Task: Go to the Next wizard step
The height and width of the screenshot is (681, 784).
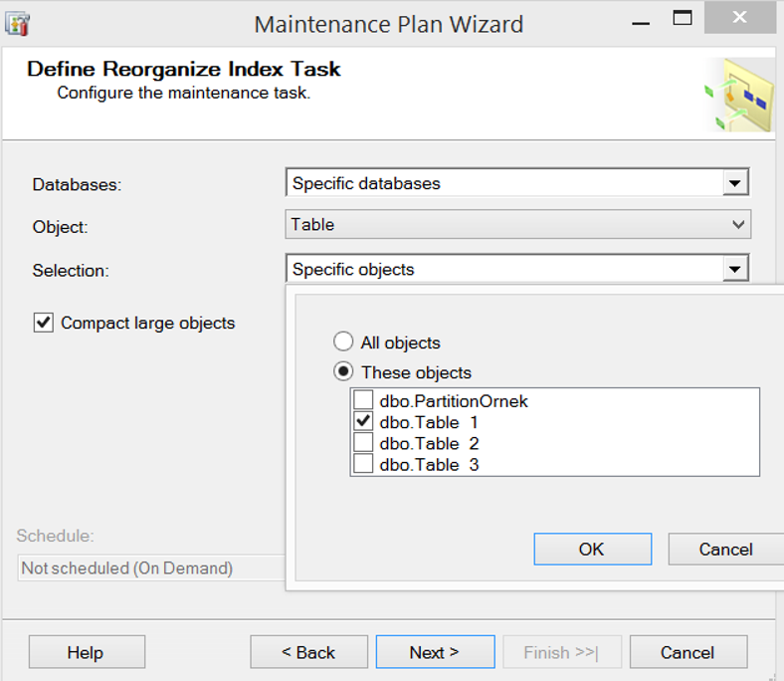Action: (x=435, y=652)
